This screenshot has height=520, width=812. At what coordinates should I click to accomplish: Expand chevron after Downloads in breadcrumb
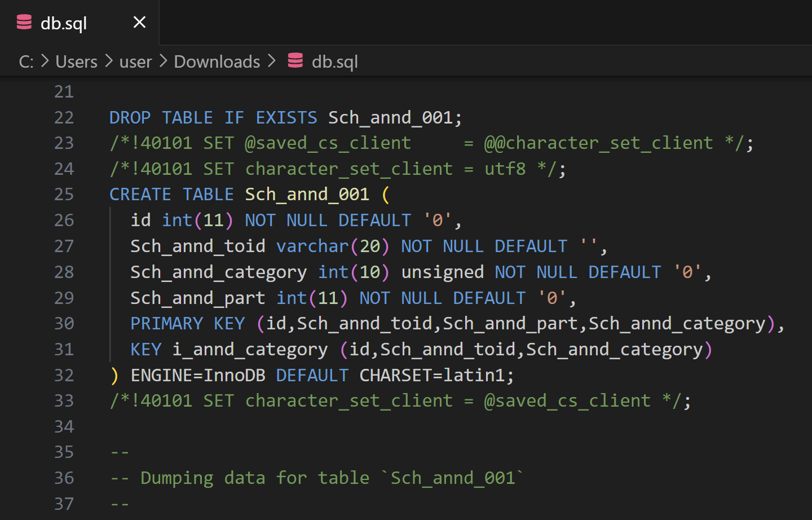tap(272, 61)
